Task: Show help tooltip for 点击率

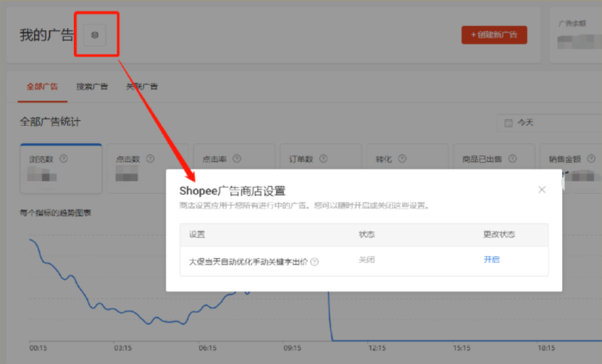Action: 237,158
